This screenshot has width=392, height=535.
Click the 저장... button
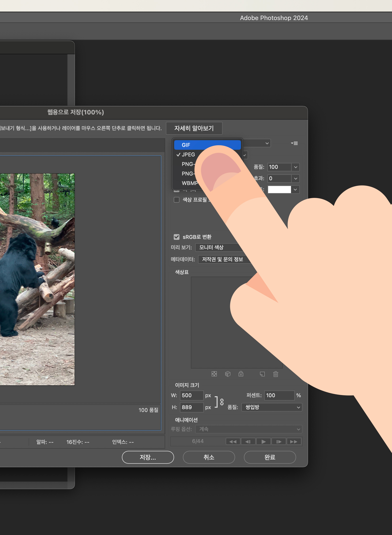click(x=148, y=457)
